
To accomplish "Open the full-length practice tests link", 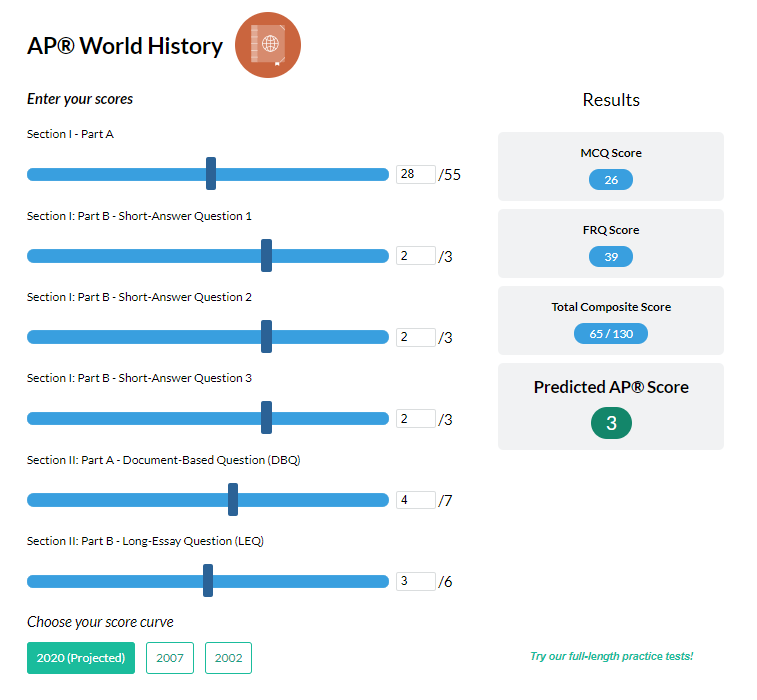I will (611, 656).
